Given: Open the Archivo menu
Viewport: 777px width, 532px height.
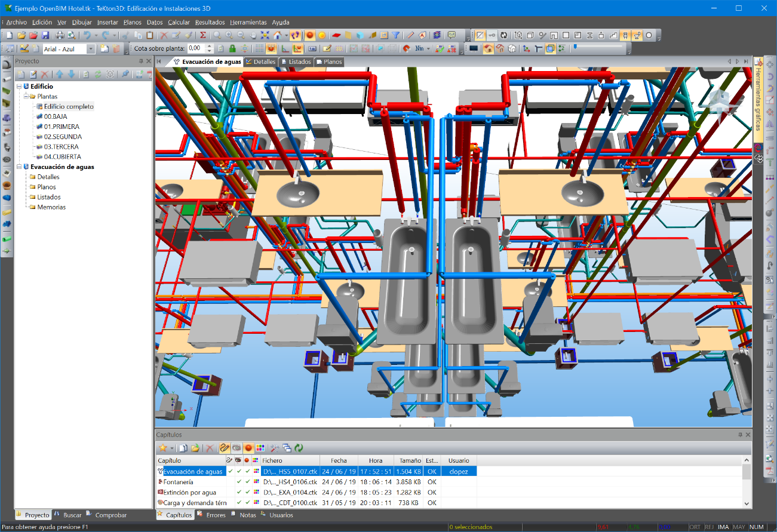Looking at the screenshot, I should click(16, 22).
